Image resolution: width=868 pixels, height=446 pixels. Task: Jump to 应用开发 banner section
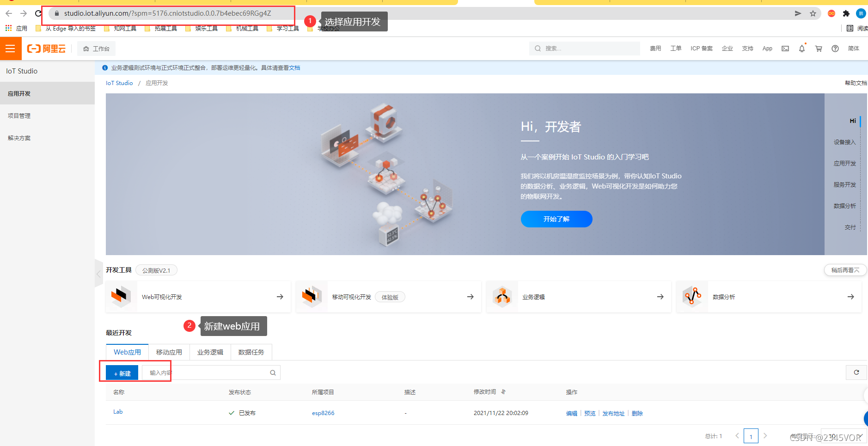click(844, 164)
